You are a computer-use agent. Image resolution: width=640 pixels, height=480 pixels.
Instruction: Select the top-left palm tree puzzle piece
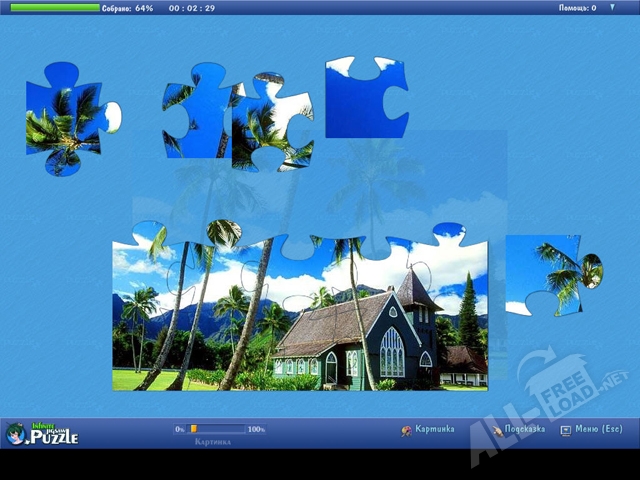[x=68, y=118]
